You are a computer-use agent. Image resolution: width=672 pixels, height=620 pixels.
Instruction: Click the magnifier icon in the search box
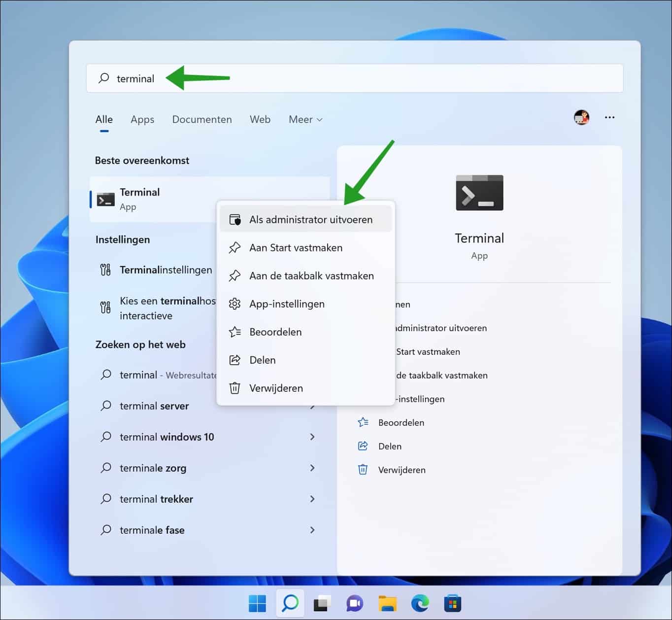click(104, 78)
